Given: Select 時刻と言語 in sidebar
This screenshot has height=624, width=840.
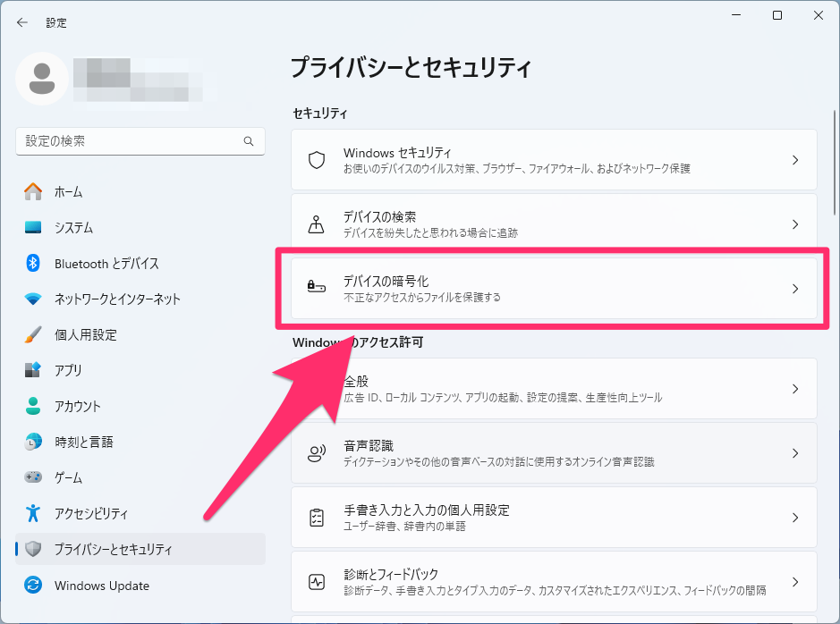Looking at the screenshot, I should 140,442.
